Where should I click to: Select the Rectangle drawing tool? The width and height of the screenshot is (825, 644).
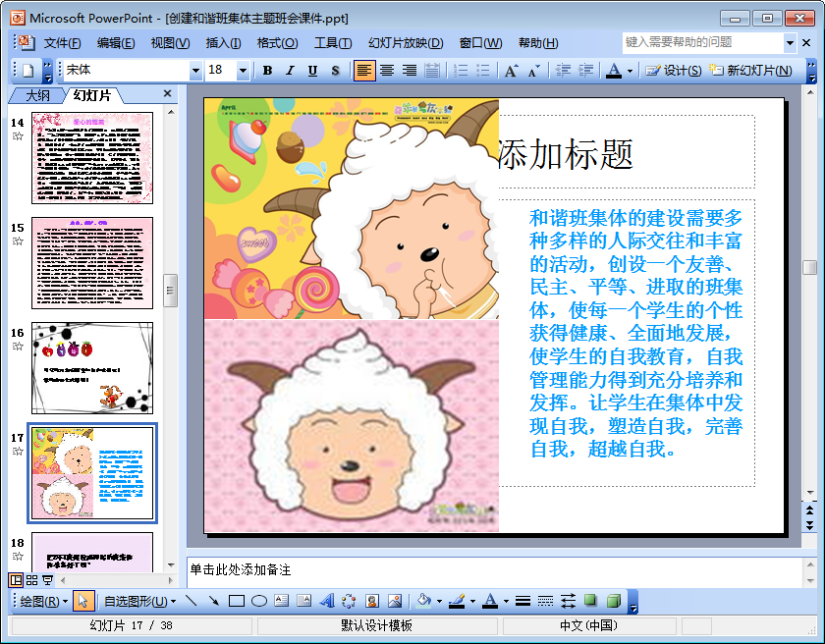[x=237, y=601]
